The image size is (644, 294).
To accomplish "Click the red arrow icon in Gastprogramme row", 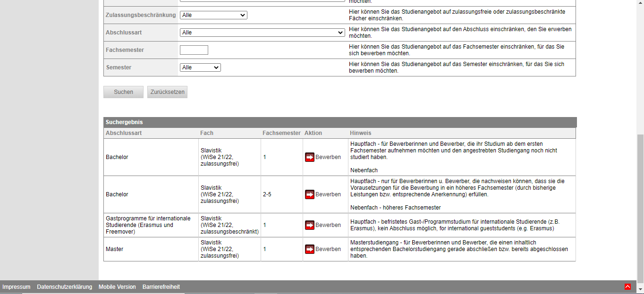I will pyautogui.click(x=310, y=225).
